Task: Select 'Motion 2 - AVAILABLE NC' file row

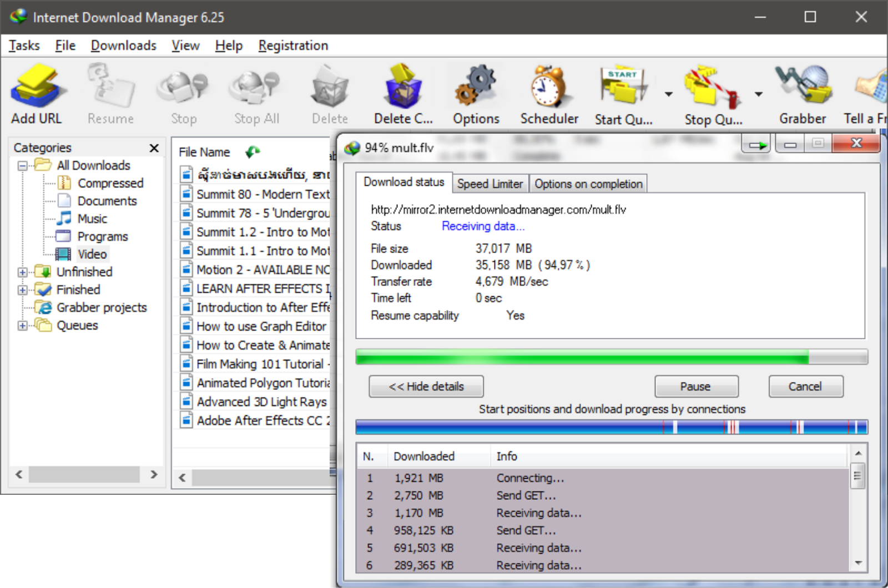Action: [x=255, y=270]
